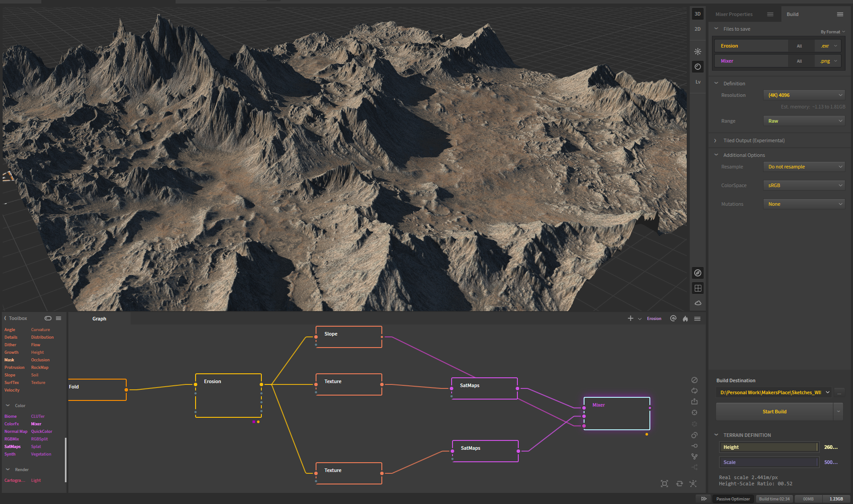
Task: Collapse the Color category in Toolbox
Action: (8, 405)
